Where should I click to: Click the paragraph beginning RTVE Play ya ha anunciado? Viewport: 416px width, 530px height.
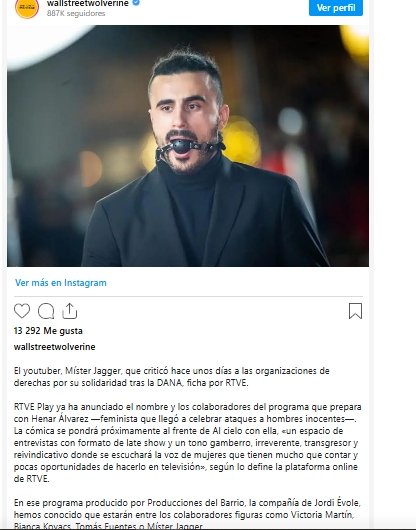coord(188,443)
